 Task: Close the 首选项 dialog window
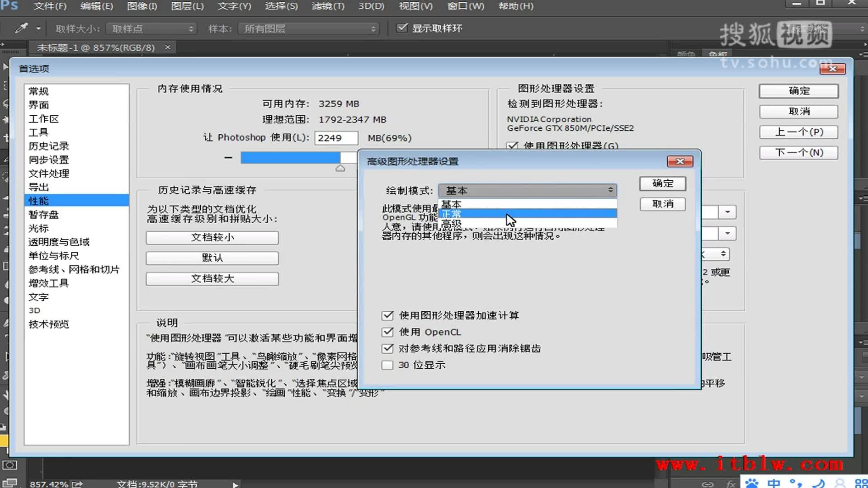click(833, 68)
